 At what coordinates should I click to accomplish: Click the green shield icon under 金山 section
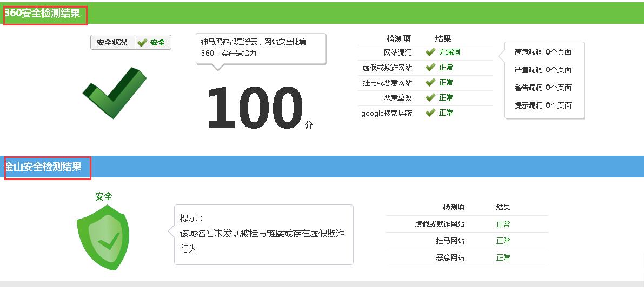[103, 237]
